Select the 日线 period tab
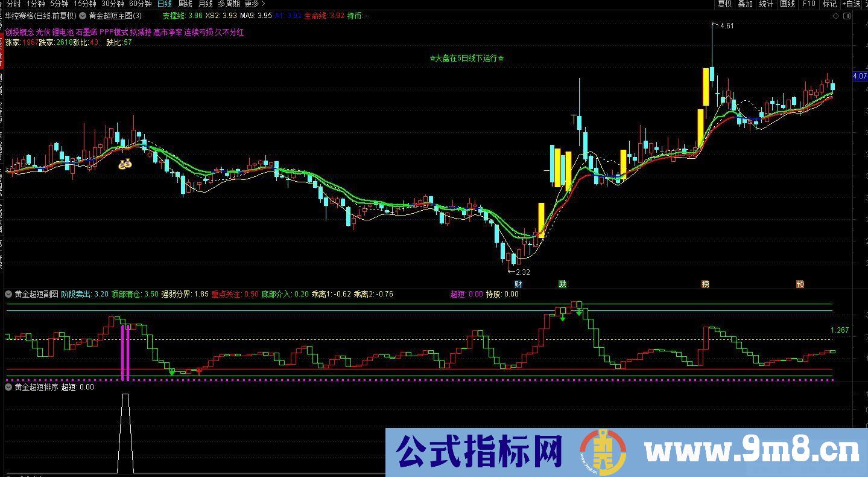 coord(164,4)
